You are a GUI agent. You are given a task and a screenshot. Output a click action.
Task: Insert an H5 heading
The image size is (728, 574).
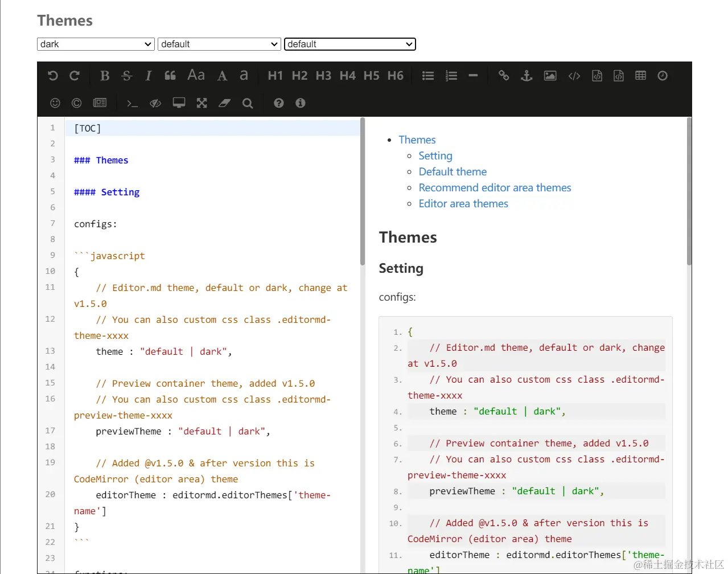pos(371,76)
